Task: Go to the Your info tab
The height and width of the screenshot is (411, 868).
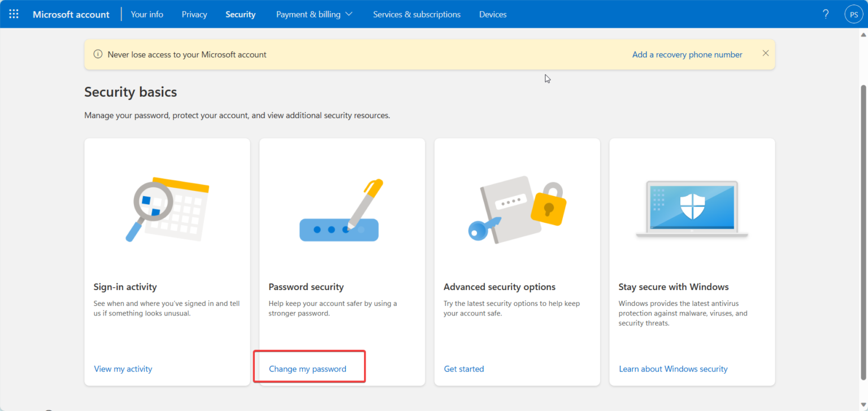Action: [x=147, y=14]
